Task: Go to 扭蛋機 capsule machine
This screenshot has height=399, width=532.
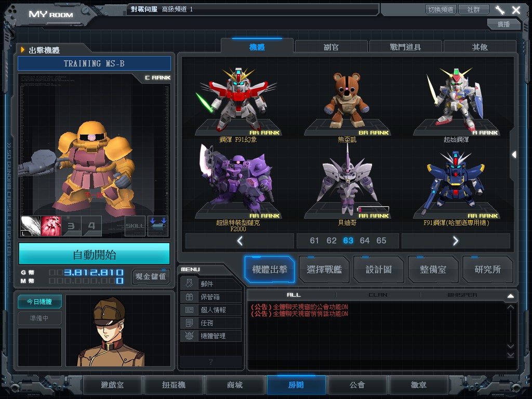Action: (174, 385)
